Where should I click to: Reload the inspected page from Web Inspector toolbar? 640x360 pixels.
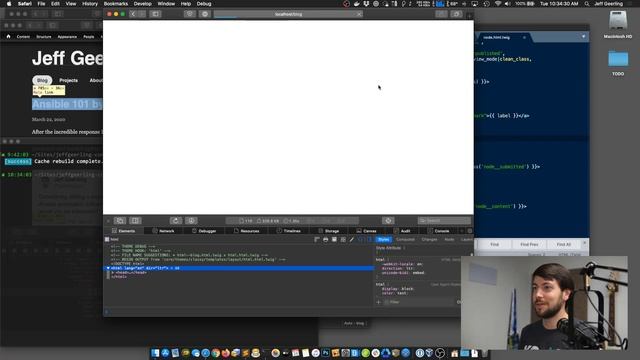coord(176,221)
